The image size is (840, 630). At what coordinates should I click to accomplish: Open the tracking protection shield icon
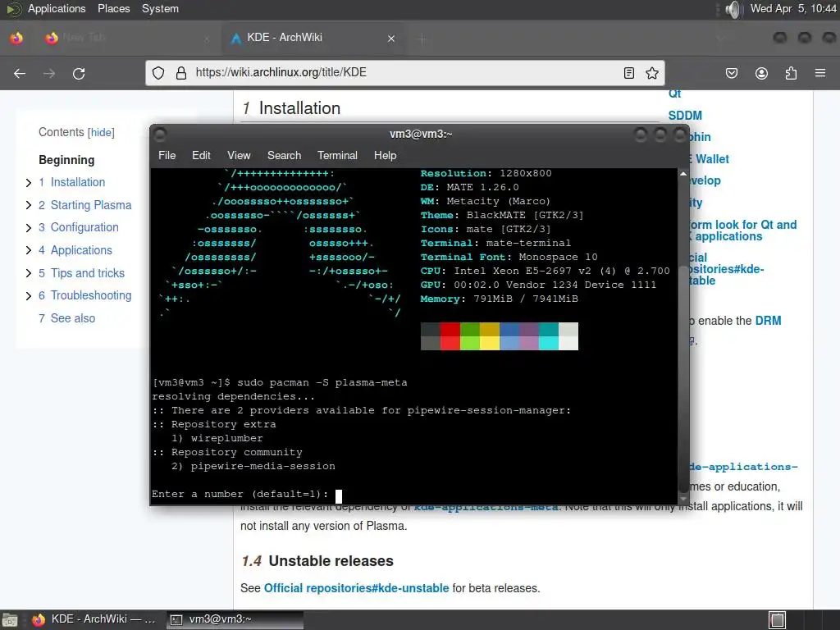(158, 73)
